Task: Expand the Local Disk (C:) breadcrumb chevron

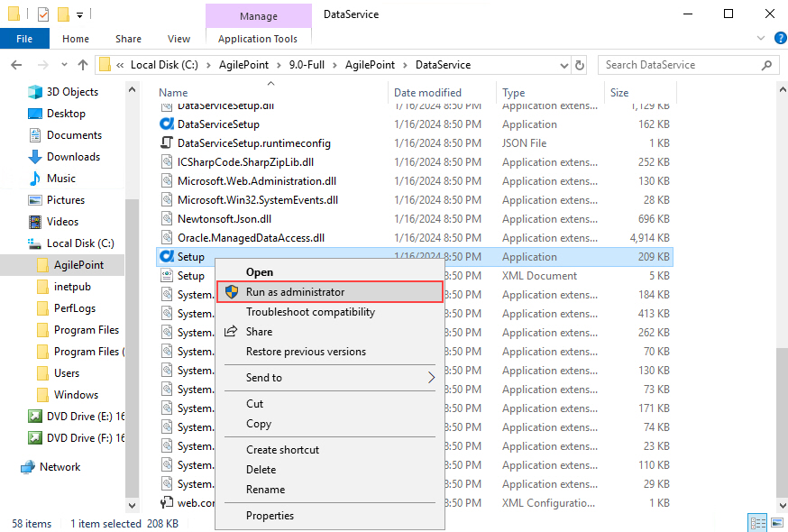Action: (x=208, y=65)
